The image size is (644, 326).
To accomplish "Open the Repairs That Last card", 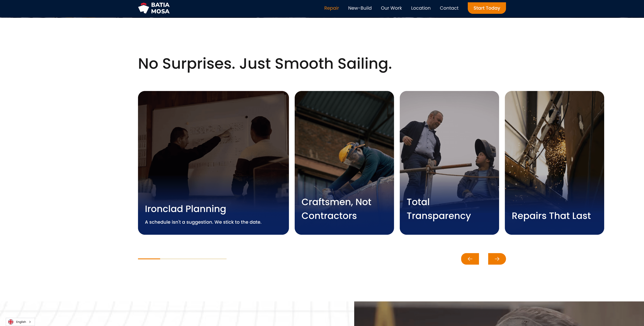I will [x=554, y=163].
